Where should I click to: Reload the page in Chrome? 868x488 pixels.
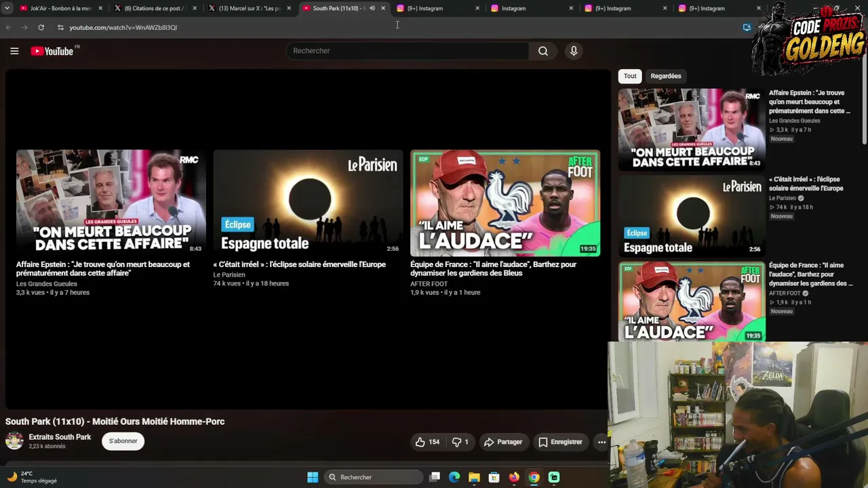pyautogui.click(x=41, y=27)
